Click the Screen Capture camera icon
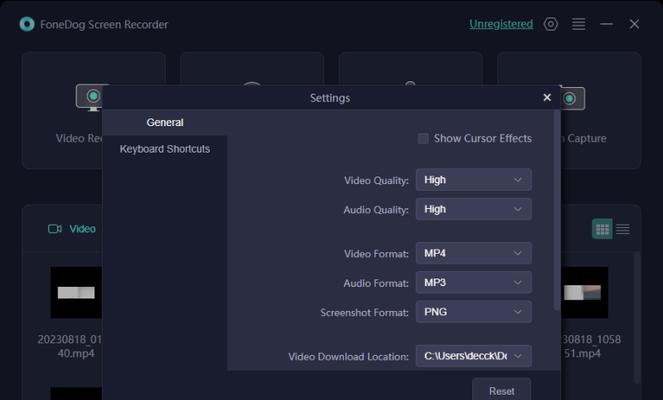 573,98
